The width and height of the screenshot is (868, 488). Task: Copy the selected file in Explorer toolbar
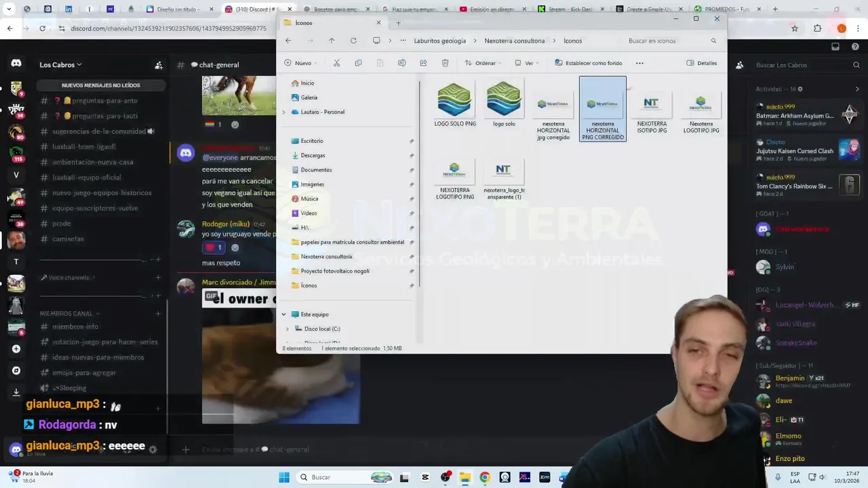click(x=358, y=63)
